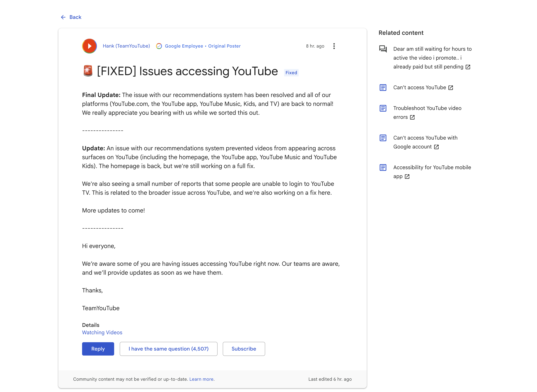Open the thread about a still-pending promoted video

pyautogui.click(x=432, y=58)
